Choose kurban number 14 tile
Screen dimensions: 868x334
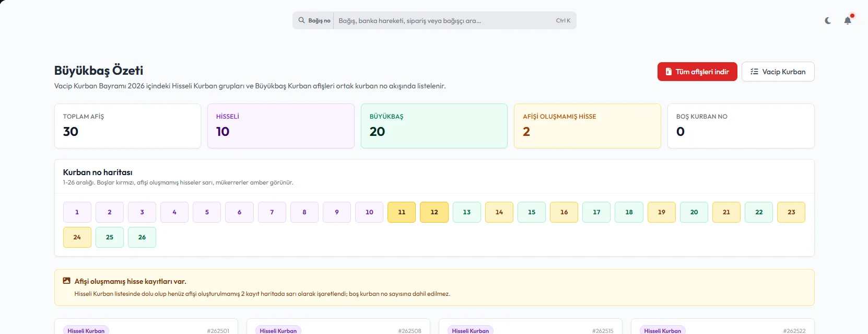499,212
